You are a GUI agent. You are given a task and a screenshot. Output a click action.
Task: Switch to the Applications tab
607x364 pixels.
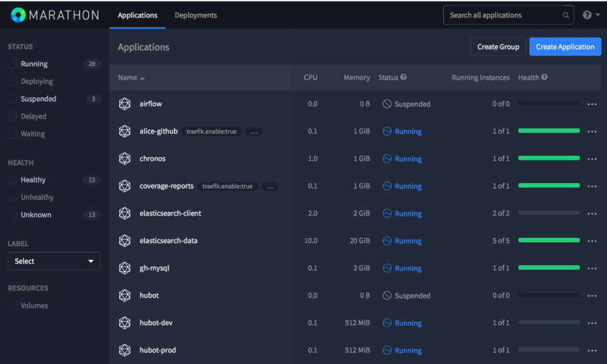[x=138, y=15]
